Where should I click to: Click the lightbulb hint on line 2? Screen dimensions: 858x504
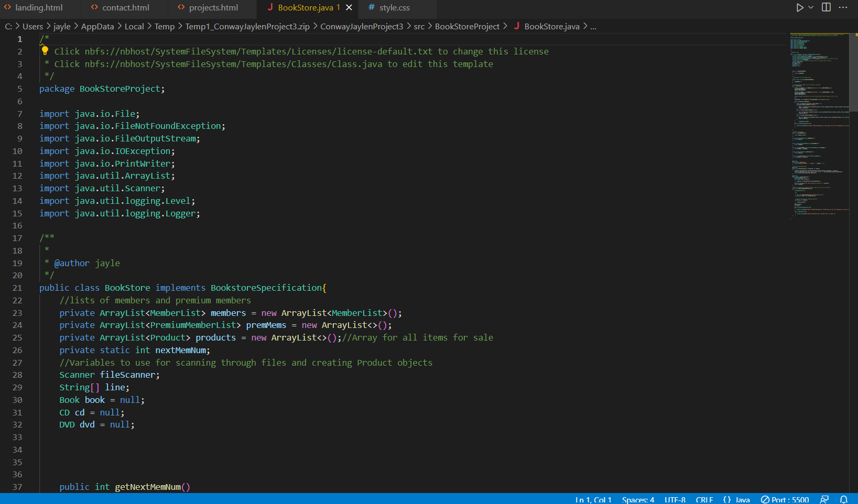tap(45, 51)
